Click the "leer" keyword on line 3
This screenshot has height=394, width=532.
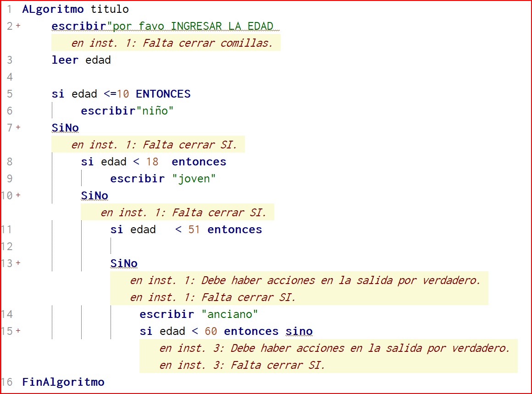pos(65,60)
